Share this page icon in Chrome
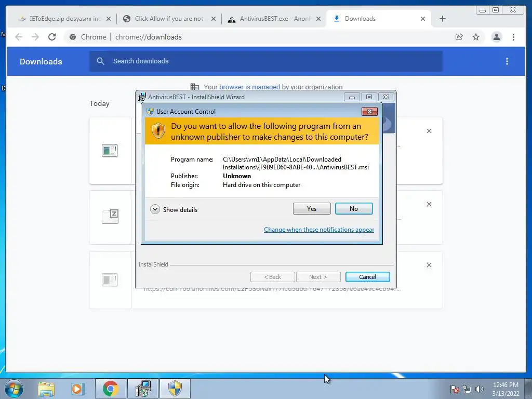This screenshot has width=532, height=399. [459, 37]
